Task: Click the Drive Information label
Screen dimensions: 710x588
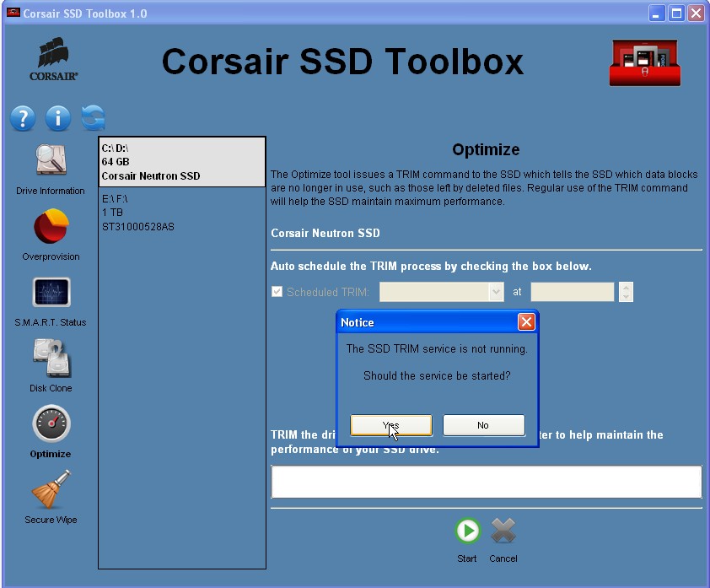Action: pos(51,191)
